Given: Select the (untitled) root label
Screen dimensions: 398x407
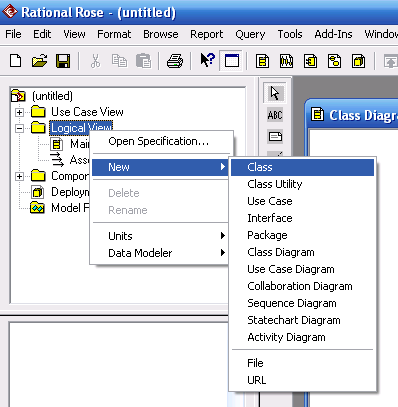Looking at the screenshot, I should click(x=52, y=96).
